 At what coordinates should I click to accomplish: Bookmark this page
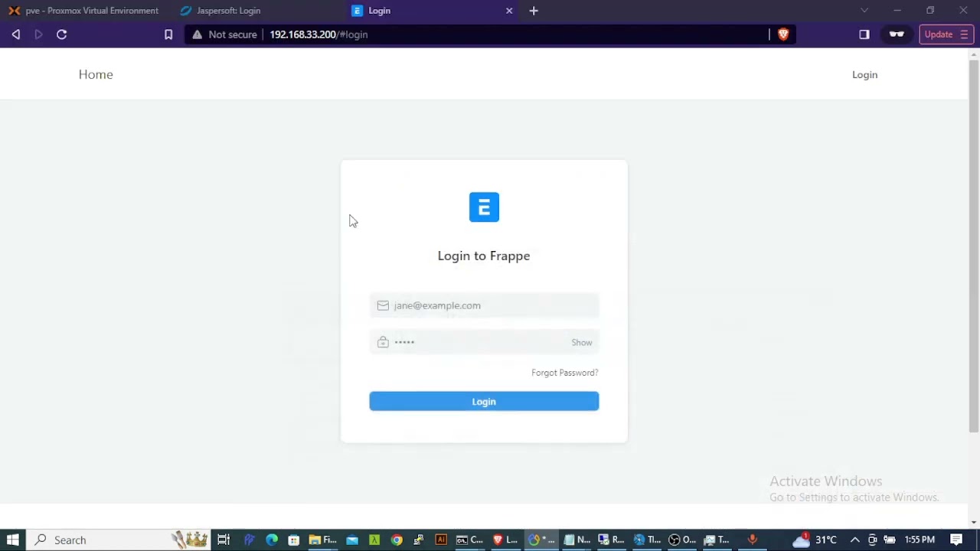click(x=168, y=34)
